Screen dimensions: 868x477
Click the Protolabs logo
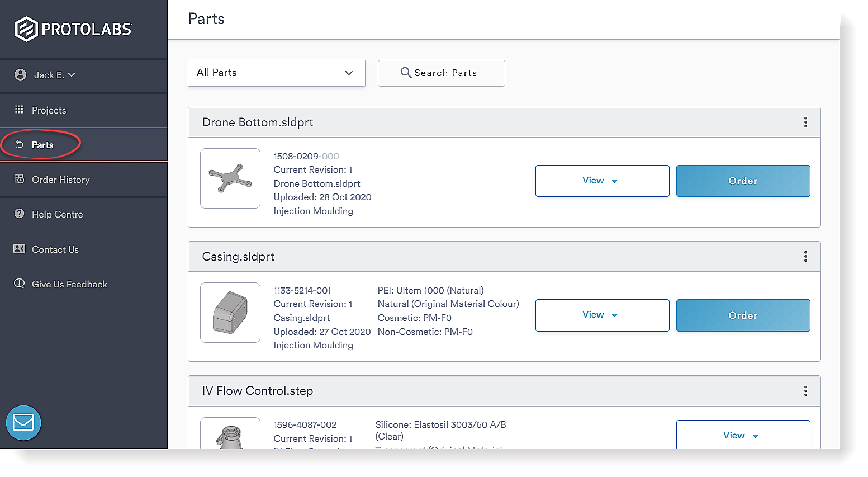coord(73,29)
